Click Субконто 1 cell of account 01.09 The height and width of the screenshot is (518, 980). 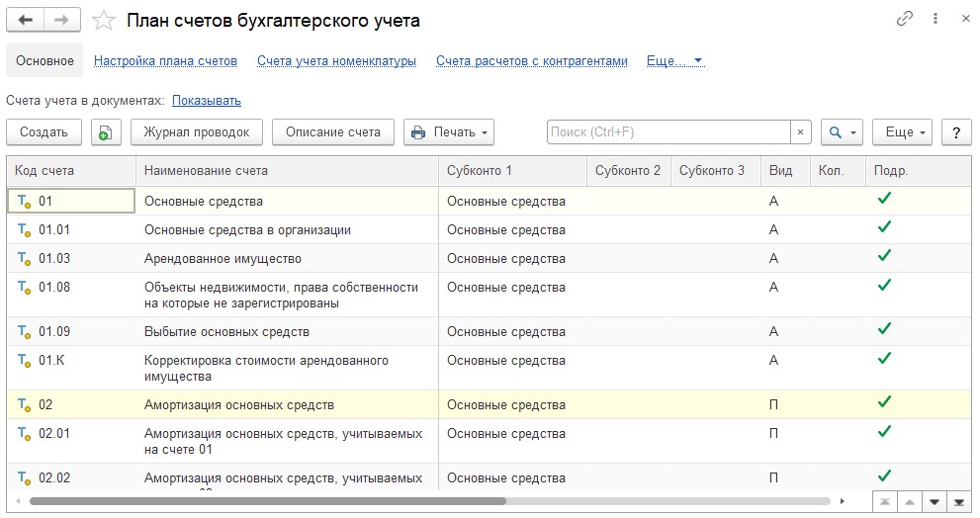point(512,332)
